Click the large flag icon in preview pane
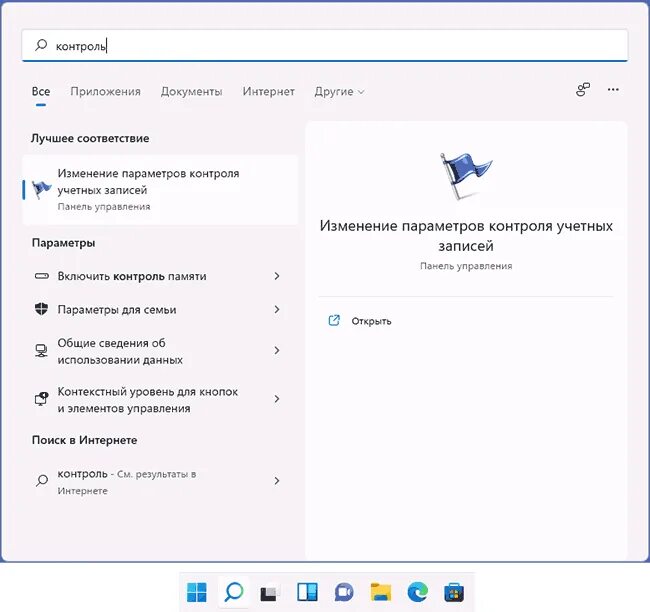Image resolution: width=650 pixels, height=612 pixels. coord(466,175)
